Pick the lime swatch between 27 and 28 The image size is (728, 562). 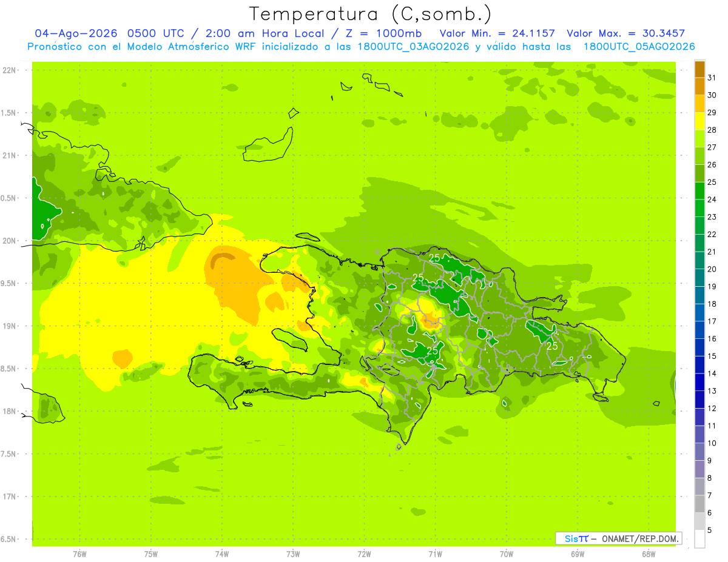point(699,139)
